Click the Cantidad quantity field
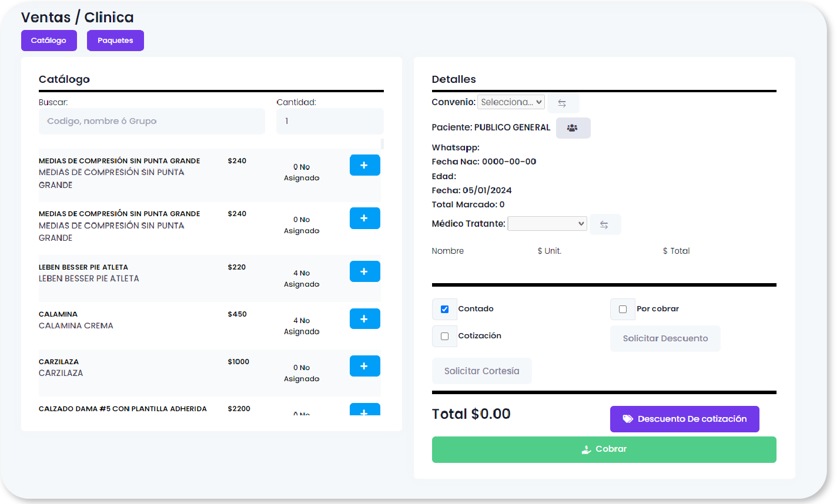840x504 pixels. pyautogui.click(x=329, y=121)
